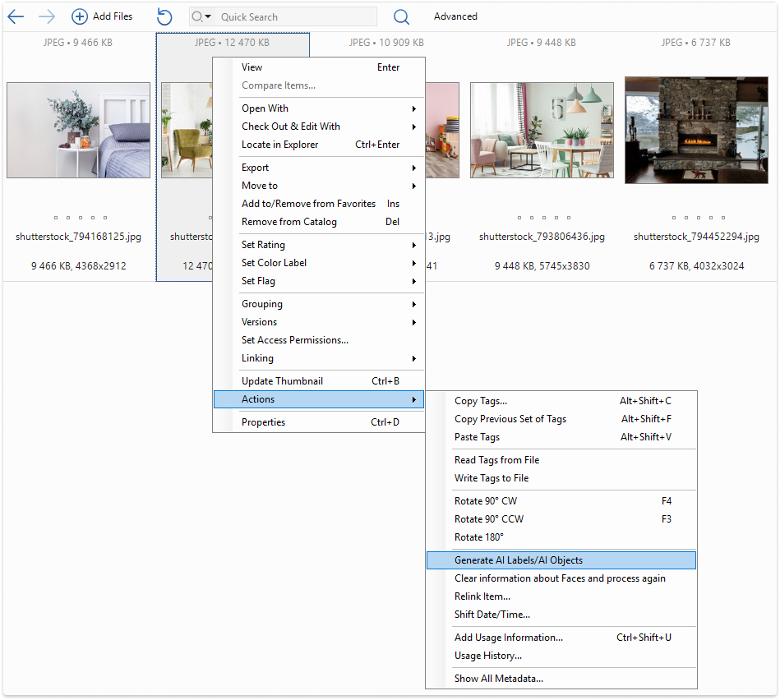Select the bedroom thumbnail shutterstock_794168125.jpg

click(x=78, y=130)
